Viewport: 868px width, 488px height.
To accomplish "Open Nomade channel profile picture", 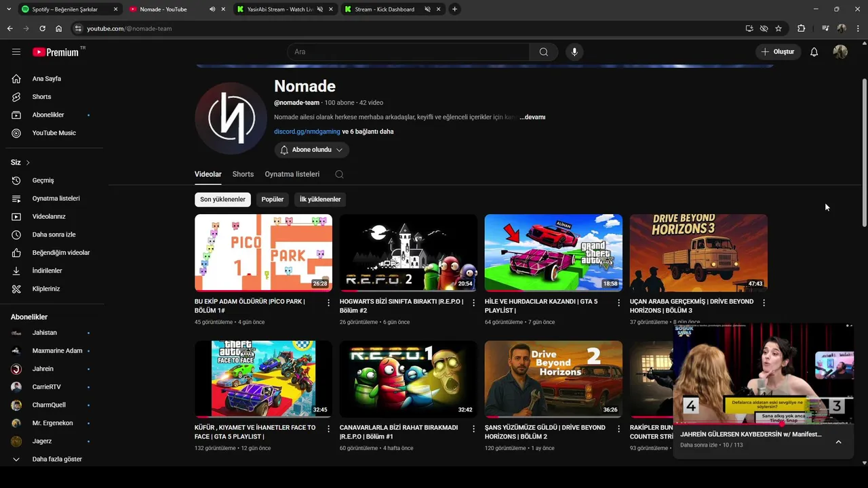I will [231, 119].
